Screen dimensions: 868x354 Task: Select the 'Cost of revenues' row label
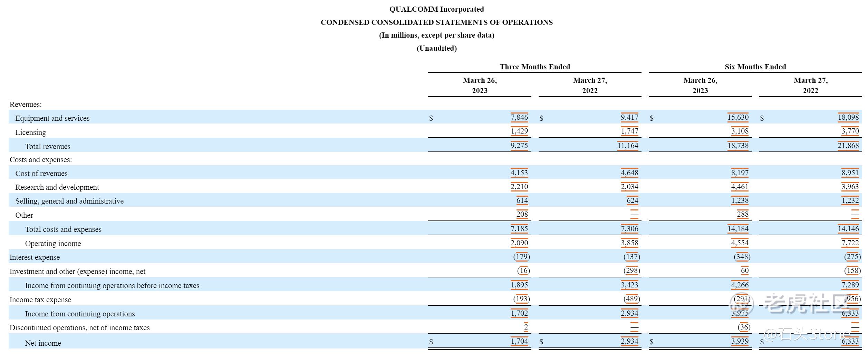[x=41, y=174]
